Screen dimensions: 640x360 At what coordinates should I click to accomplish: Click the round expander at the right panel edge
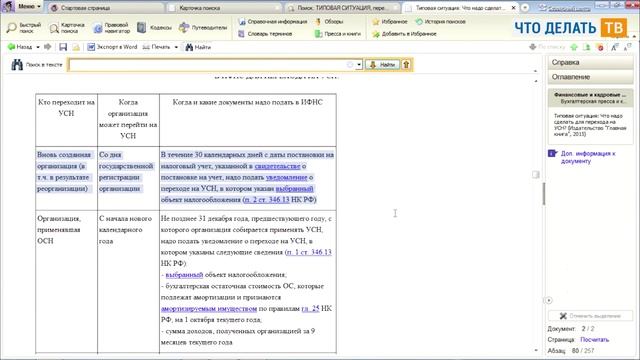pos(549,300)
